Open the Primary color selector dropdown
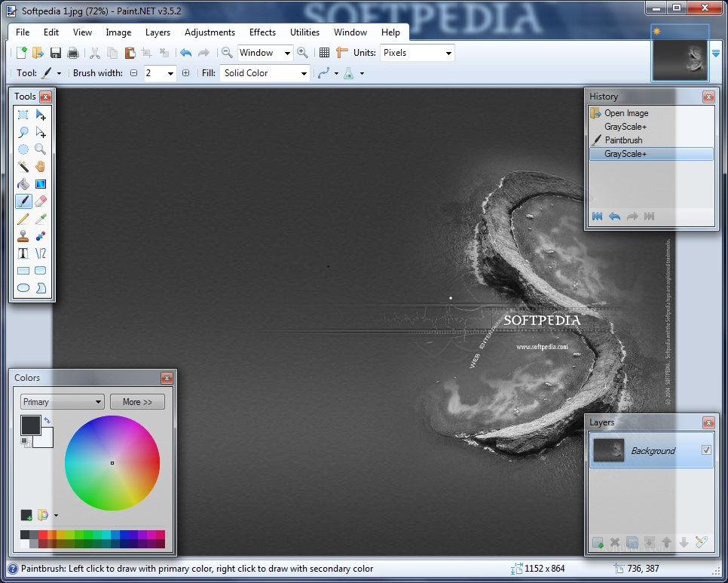This screenshot has height=583, width=728. (x=63, y=402)
